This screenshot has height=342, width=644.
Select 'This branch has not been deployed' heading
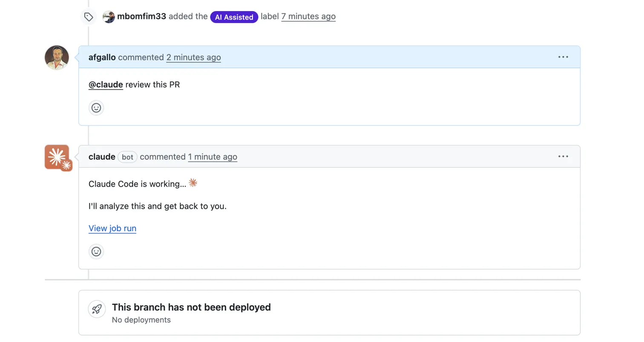tap(191, 307)
